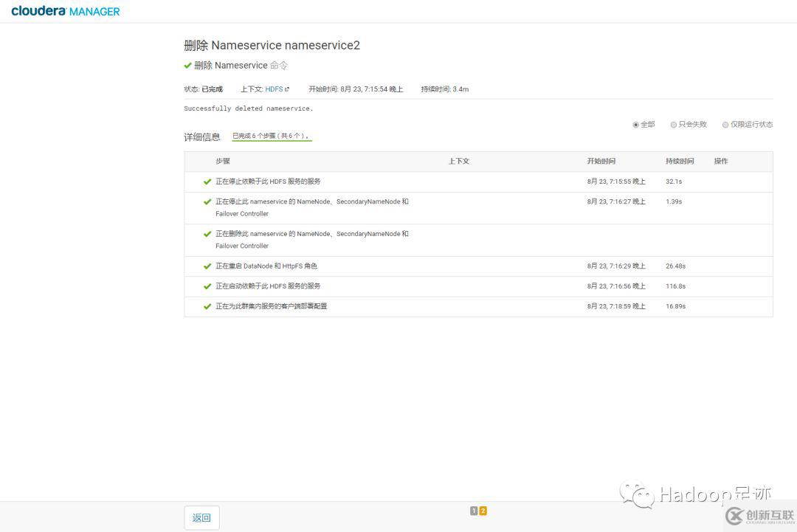Click the message Successfully deleted nameservice.
Screen dimensions: 797x532
(249, 108)
